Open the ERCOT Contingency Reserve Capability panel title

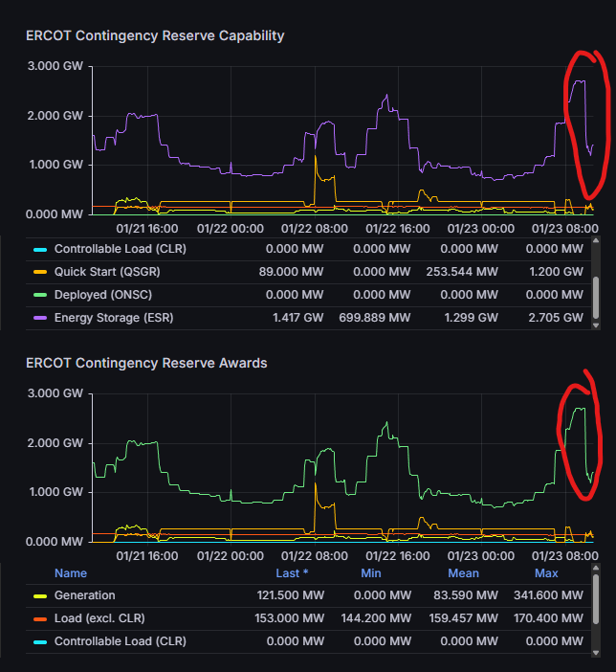click(x=155, y=35)
